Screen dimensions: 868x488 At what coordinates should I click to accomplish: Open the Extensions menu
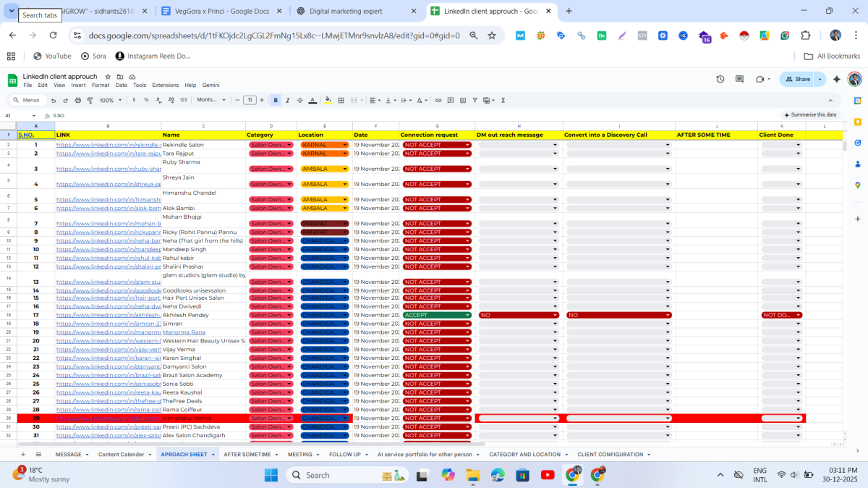tap(165, 85)
